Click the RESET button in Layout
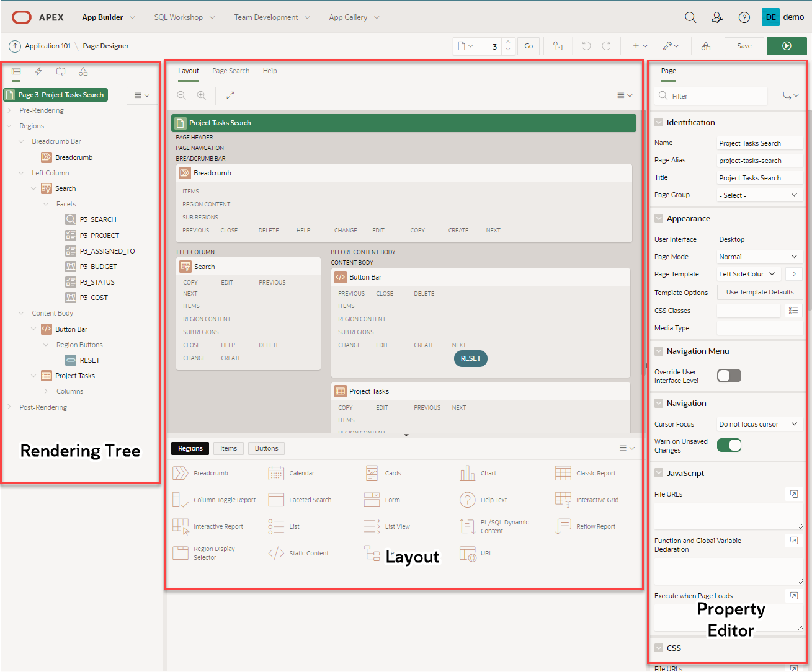The image size is (812, 672). [x=471, y=358]
